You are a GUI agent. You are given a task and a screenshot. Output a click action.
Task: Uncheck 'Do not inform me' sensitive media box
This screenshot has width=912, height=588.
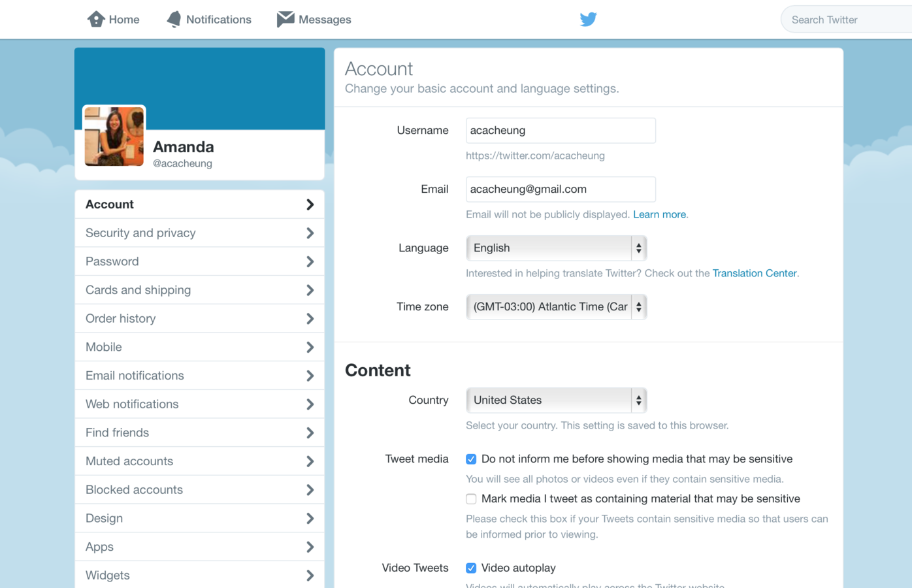click(x=471, y=459)
